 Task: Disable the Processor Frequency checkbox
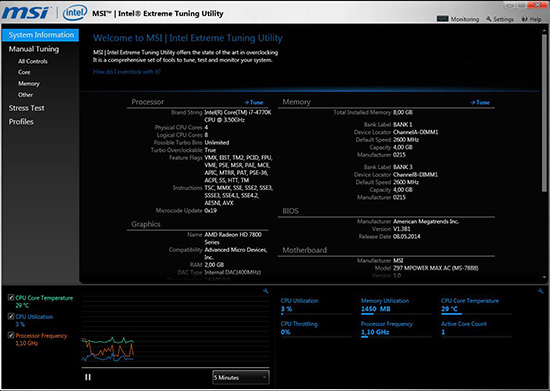[x=11, y=335]
